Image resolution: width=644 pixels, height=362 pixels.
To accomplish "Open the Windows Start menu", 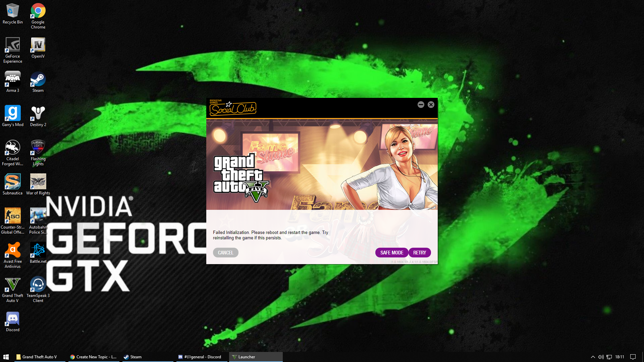I will (6, 357).
